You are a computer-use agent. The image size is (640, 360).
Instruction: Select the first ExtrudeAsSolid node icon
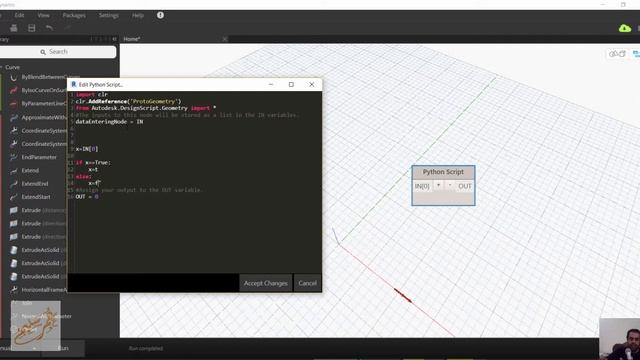pyautogui.click(x=14, y=250)
